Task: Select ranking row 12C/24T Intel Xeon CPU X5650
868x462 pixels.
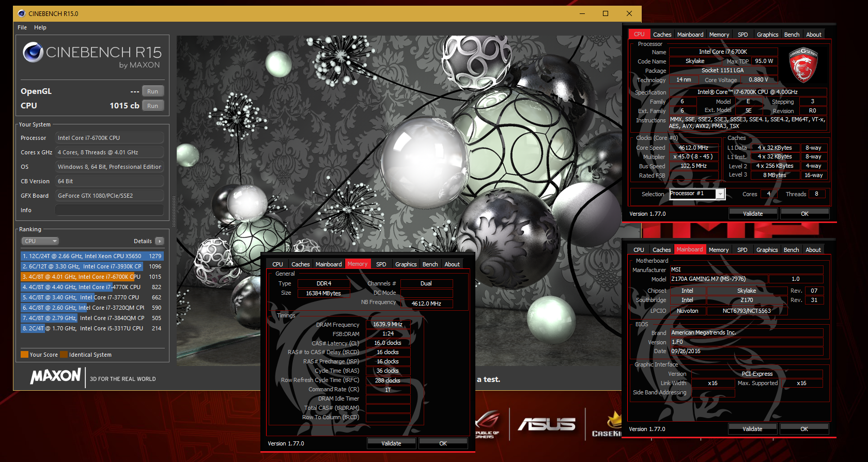Action: pos(92,256)
